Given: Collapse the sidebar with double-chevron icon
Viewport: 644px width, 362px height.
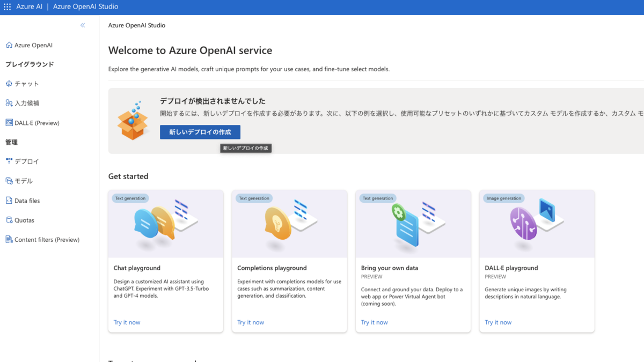Looking at the screenshot, I should click(x=83, y=25).
